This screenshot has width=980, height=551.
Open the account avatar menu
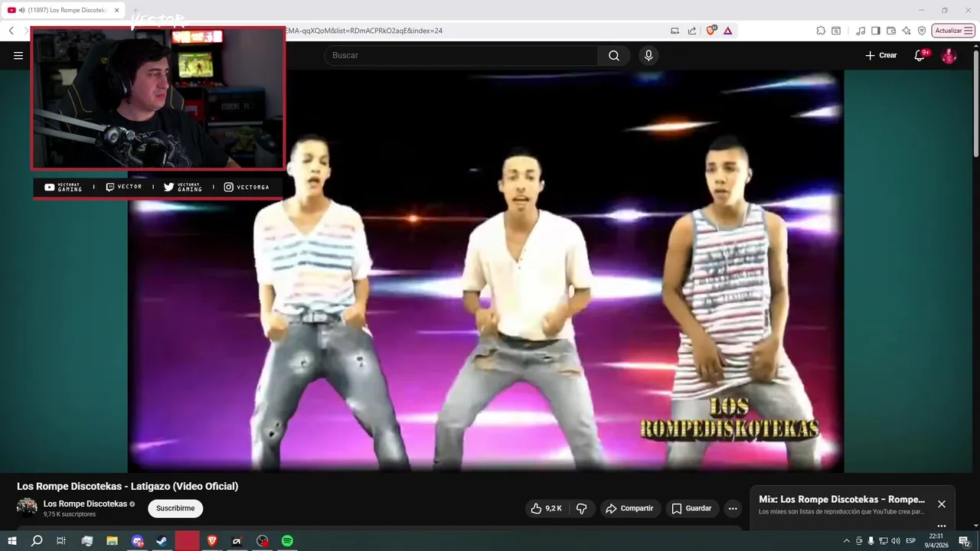point(949,55)
